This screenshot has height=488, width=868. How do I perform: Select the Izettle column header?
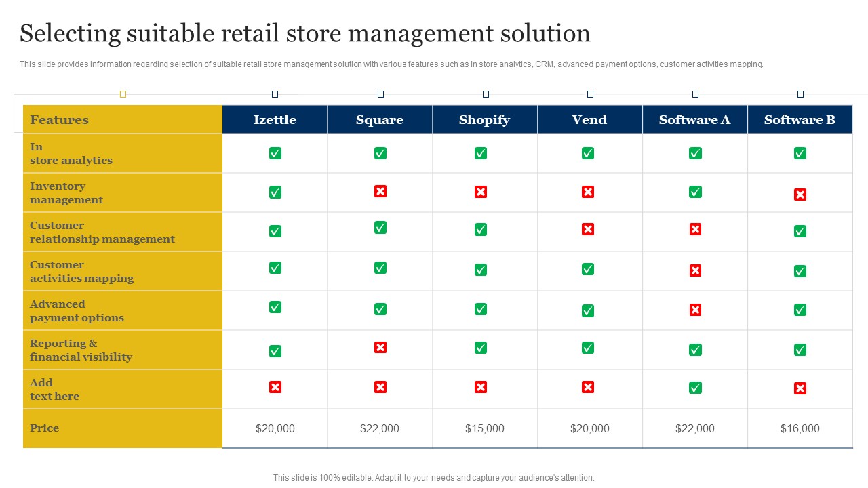[275, 119]
